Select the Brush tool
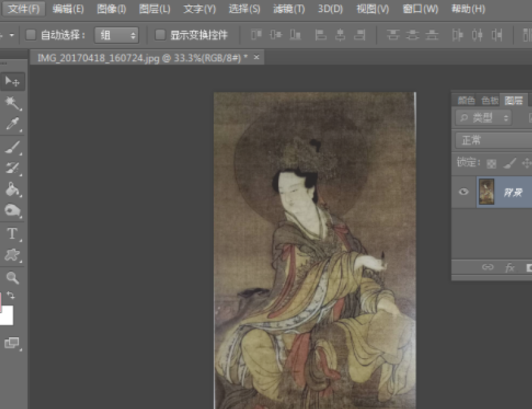Image resolution: width=532 pixels, height=409 pixels. [x=13, y=148]
